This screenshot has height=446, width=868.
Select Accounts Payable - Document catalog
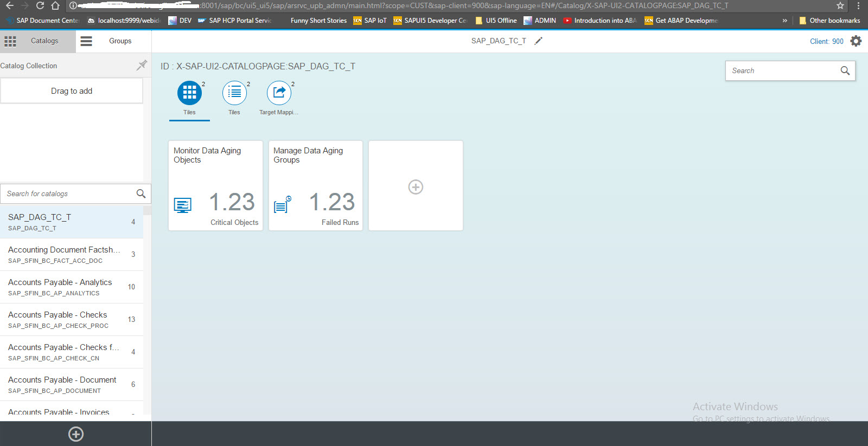[72, 385]
